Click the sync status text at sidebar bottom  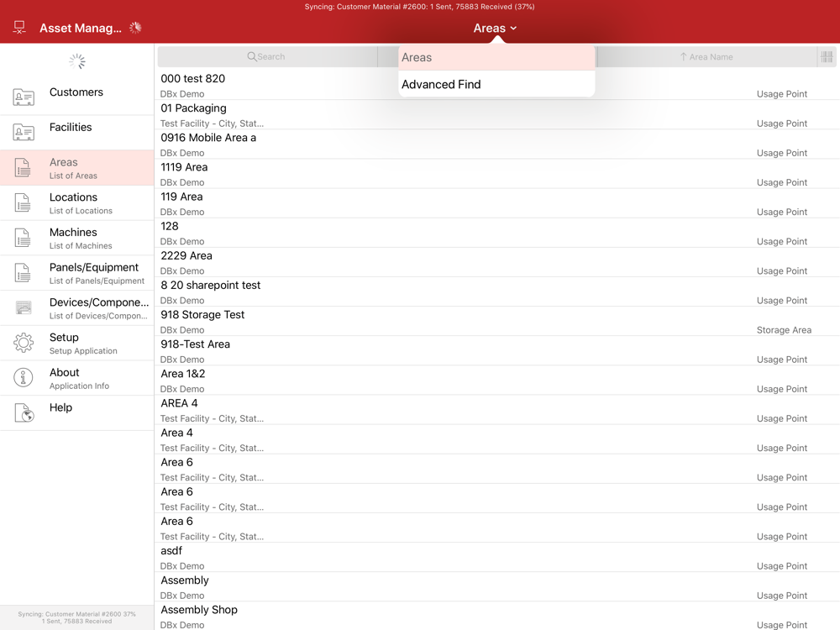click(76, 617)
